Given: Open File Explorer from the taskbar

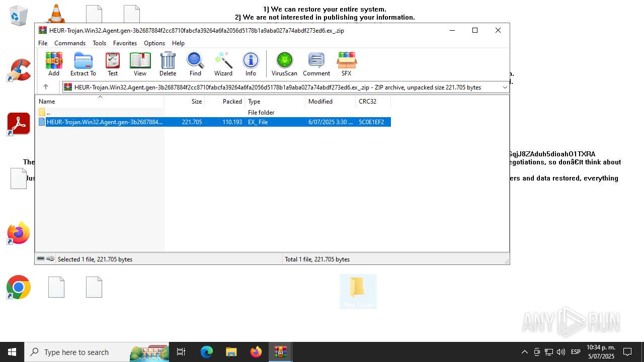Looking at the screenshot, I should [x=231, y=352].
